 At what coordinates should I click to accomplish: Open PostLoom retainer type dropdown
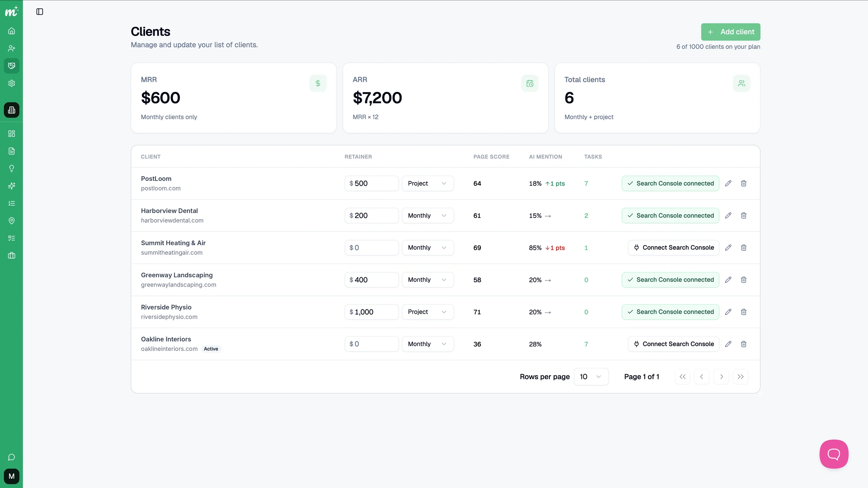coord(428,184)
